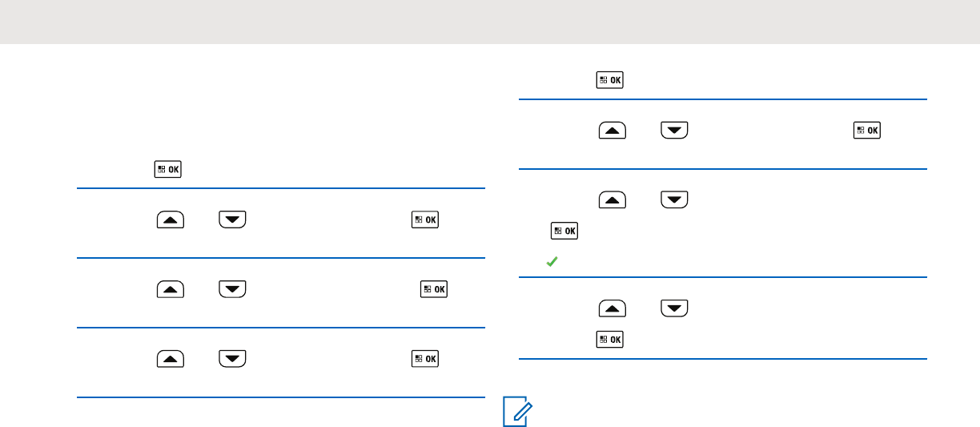Click the OK icon ending the left column's middle arrow row
The height and width of the screenshot is (427, 980).
click(434, 288)
